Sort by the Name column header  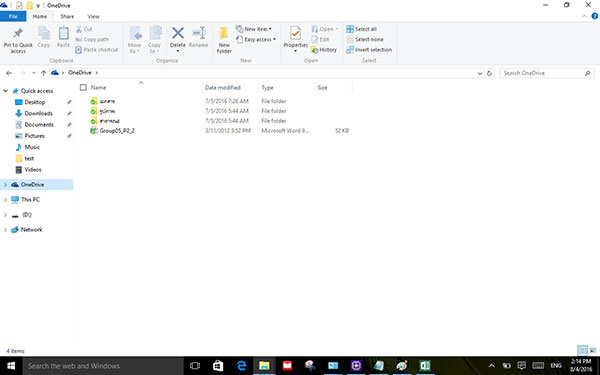[x=98, y=88]
